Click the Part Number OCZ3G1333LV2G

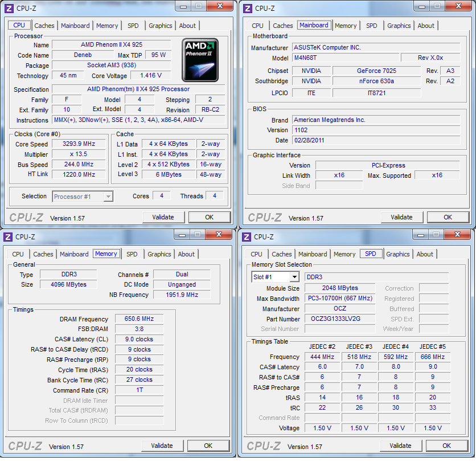pyautogui.click(x=340, y=319)
